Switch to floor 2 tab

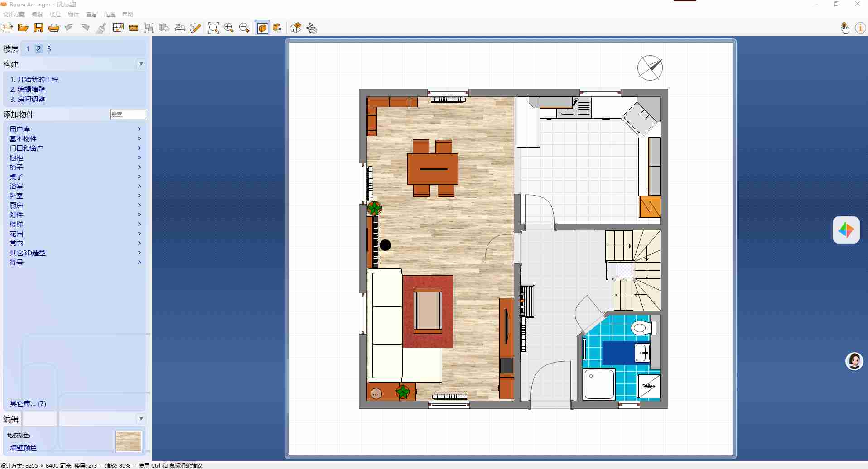point(39,49)
